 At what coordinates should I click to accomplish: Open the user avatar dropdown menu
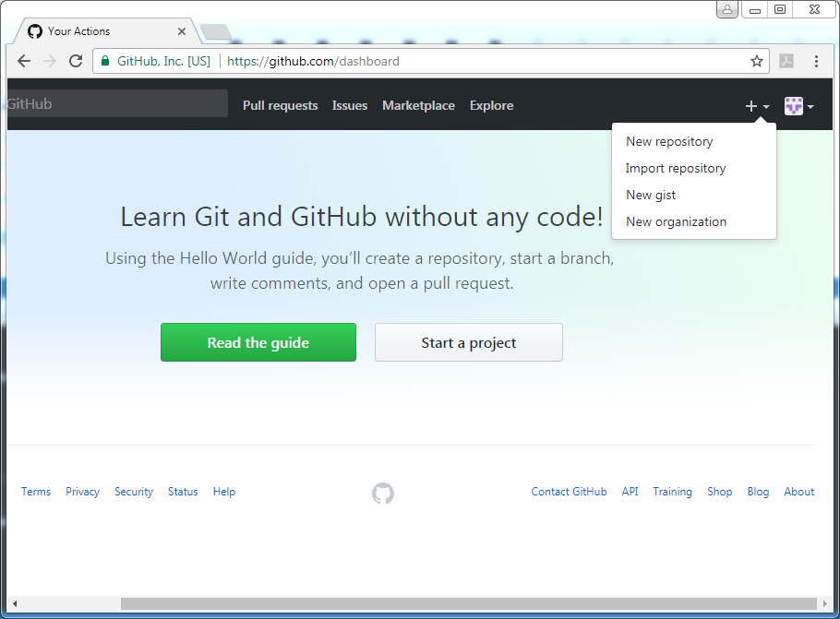point(799,106)
